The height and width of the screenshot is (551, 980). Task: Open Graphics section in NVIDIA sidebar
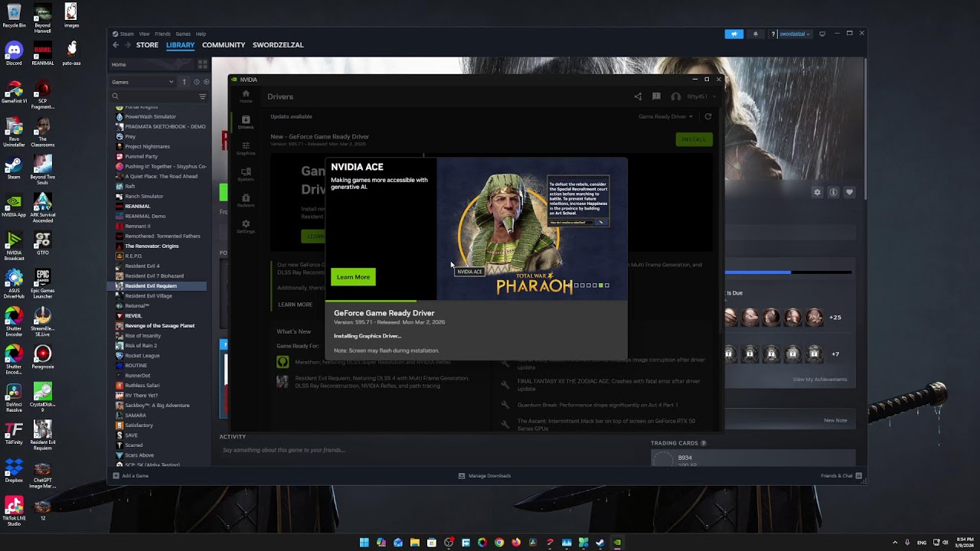(246, 148)
